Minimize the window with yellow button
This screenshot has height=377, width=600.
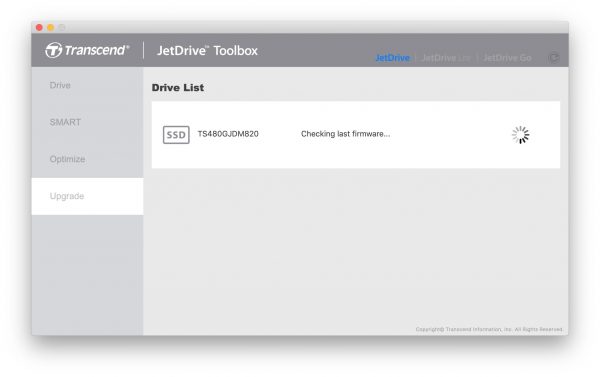pyautogui.click(x=51, y=28)
